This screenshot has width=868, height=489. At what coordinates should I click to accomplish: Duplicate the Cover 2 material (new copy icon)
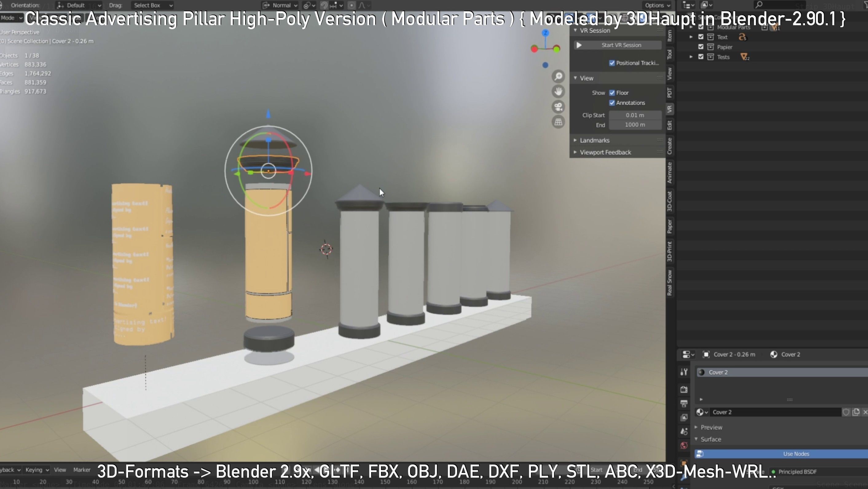[x=856, y=412]
